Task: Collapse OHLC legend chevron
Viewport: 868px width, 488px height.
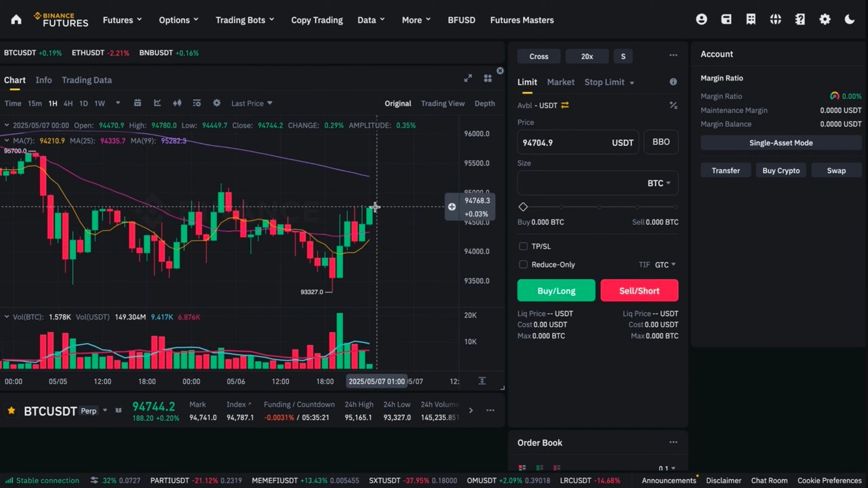Action: (6, 126)
